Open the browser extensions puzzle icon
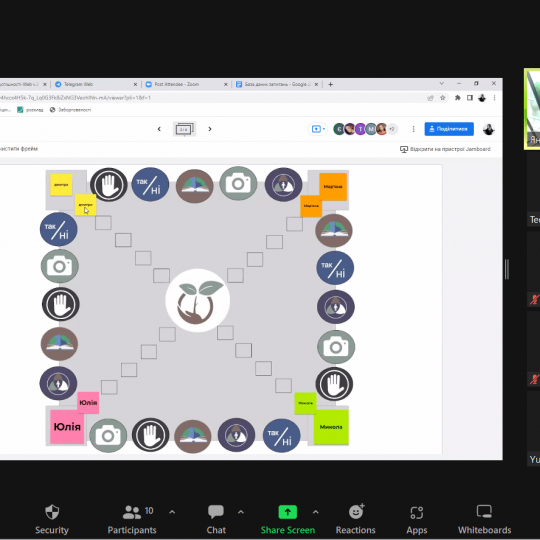540x540 pixels. point(458,98)
